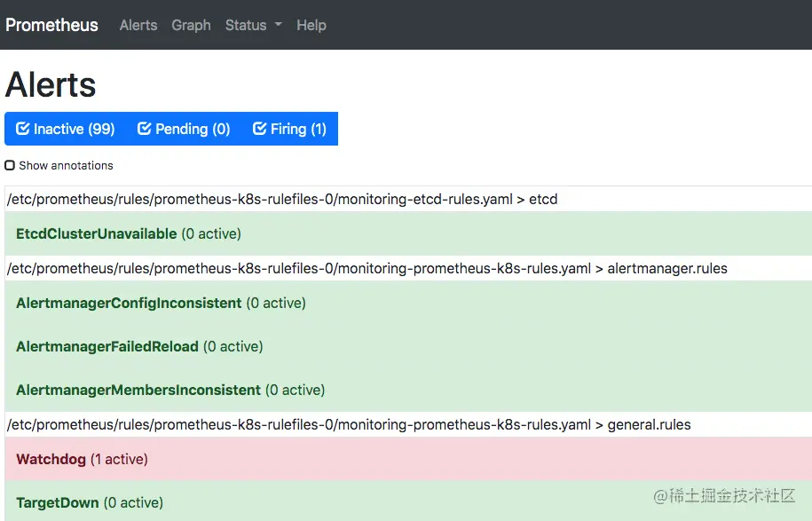Open the Help page link
The image size is (812, 521).
311,25
